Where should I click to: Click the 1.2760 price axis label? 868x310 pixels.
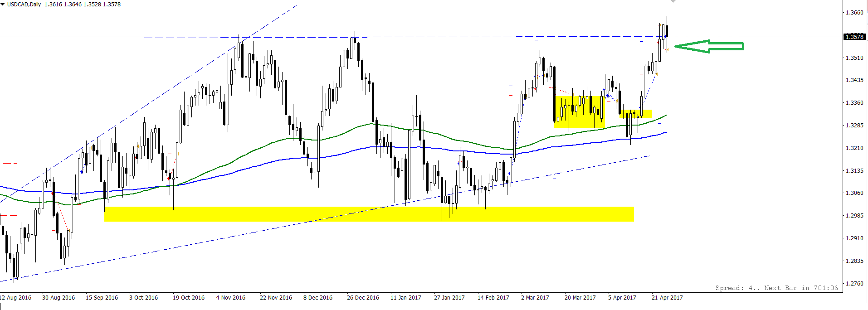[x=854, y=284]
